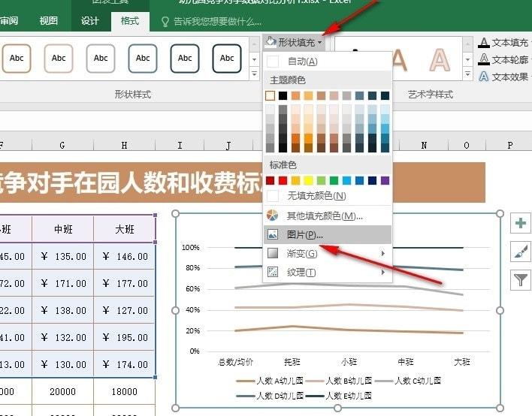
Task: Click the Gradient fill icon
Action: tap(273, 253)
